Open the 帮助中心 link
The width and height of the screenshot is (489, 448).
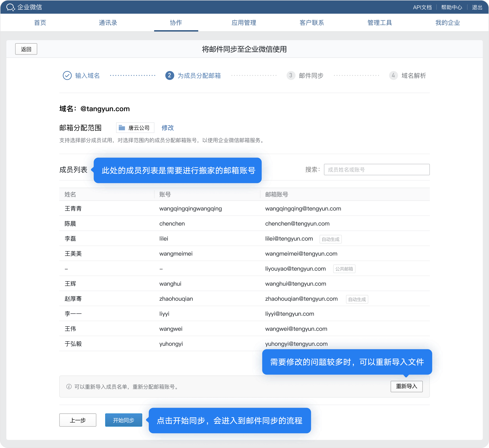[451, 7]
